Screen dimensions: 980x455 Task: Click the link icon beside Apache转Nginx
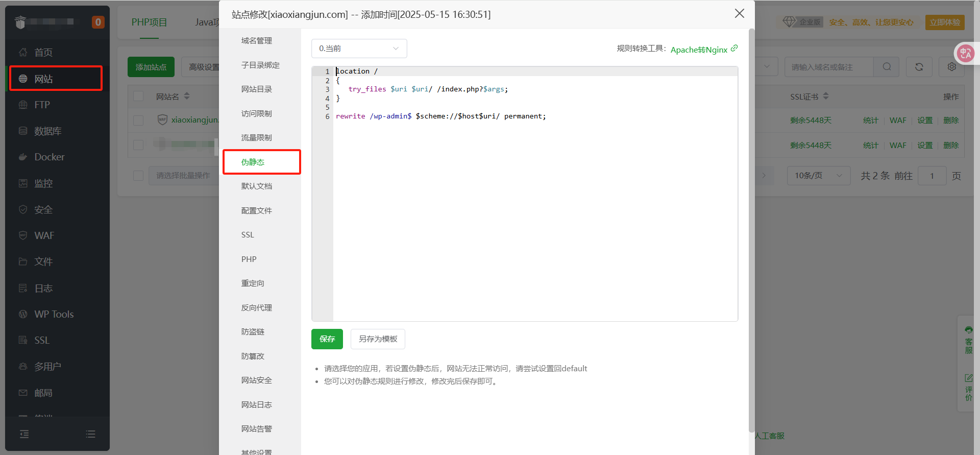[x=734, y=49]
